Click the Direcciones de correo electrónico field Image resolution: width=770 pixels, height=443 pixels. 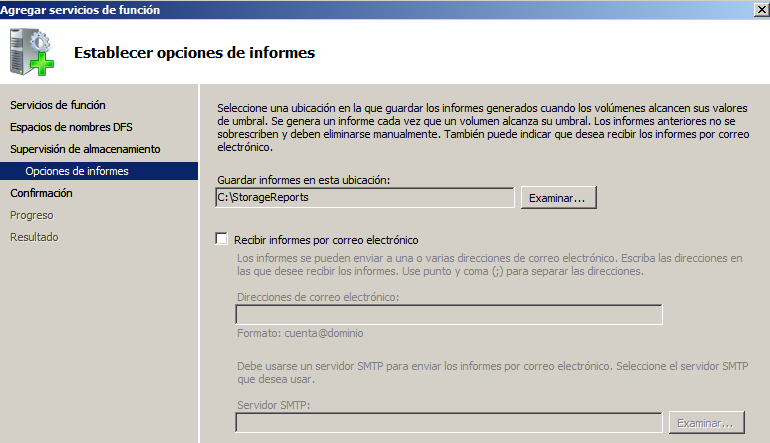click(449, 314)
